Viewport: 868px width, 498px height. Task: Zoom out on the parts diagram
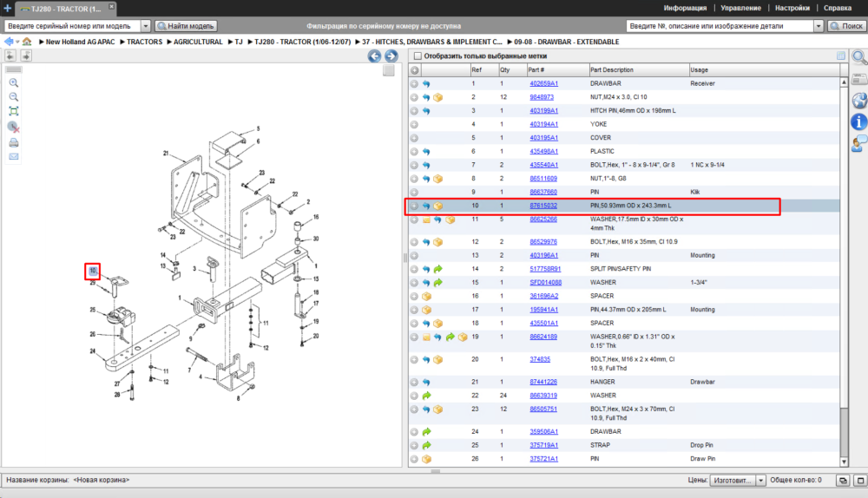[x=14, y=97]
